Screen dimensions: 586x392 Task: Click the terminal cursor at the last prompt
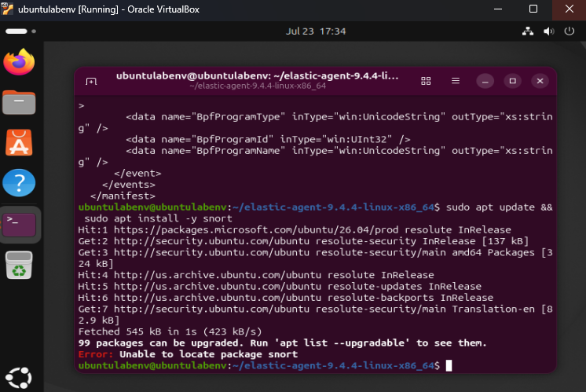(x=449, y=365)
